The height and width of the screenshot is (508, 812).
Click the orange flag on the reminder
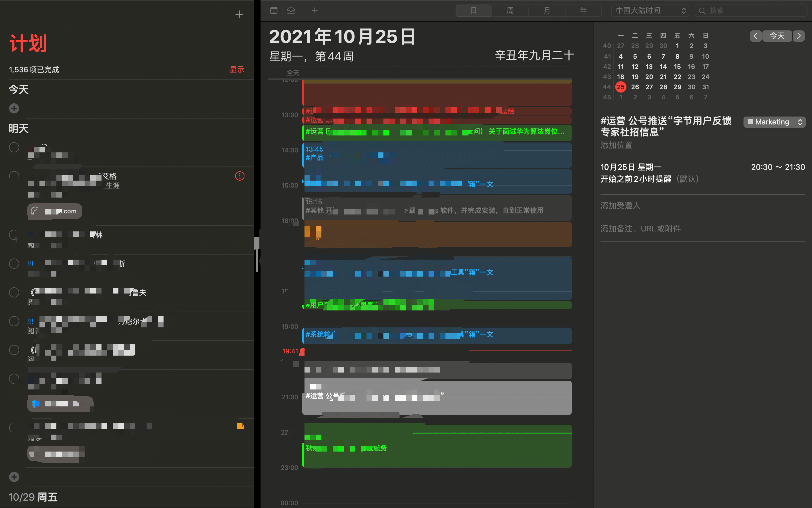pyautogui.click(x=240, y=426)
